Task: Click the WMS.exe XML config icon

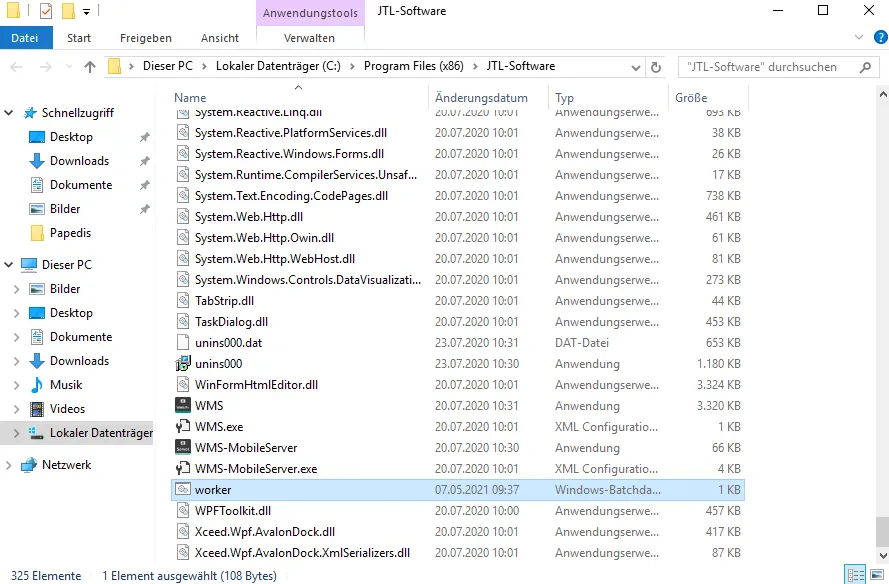Action: pyautogui.click(x=183, y=426)
